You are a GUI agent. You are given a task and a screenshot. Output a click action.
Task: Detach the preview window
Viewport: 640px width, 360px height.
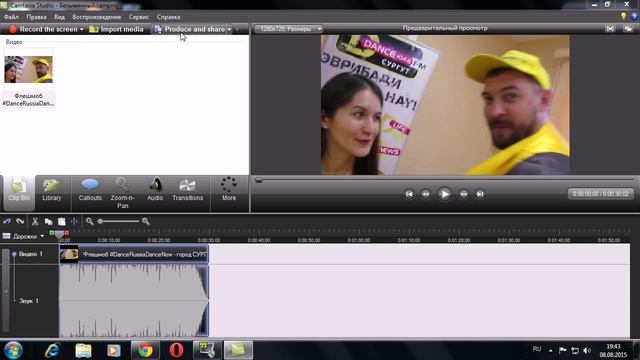[x=628, y=29]
